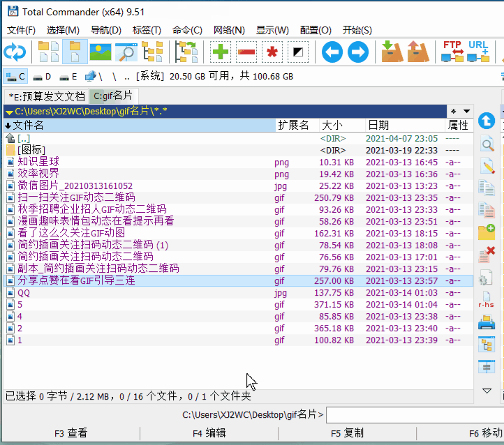Open the search files magnifier icon
Image resolution: width=504 pixels, height=445 pixels.
point(126,52)
